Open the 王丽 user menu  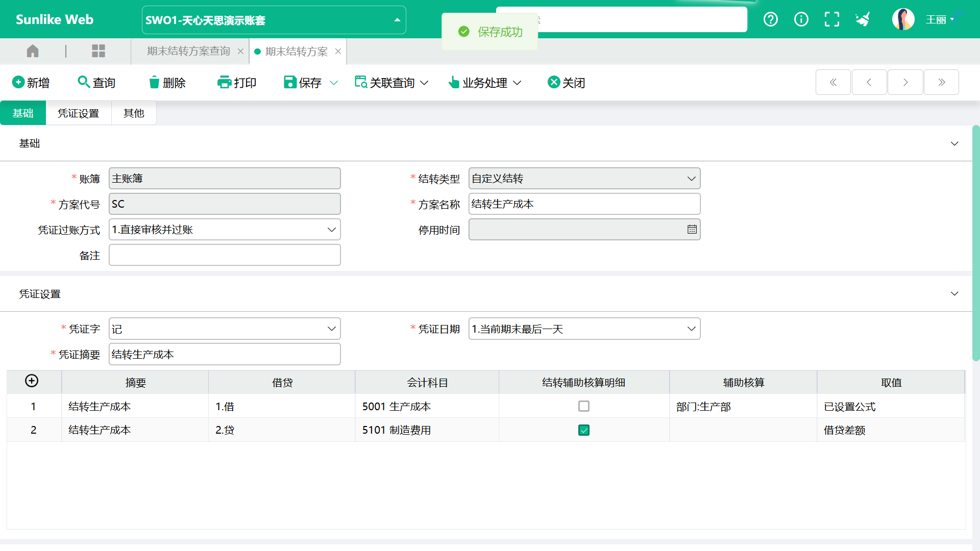pyautogui.click(x=940, y=20)
